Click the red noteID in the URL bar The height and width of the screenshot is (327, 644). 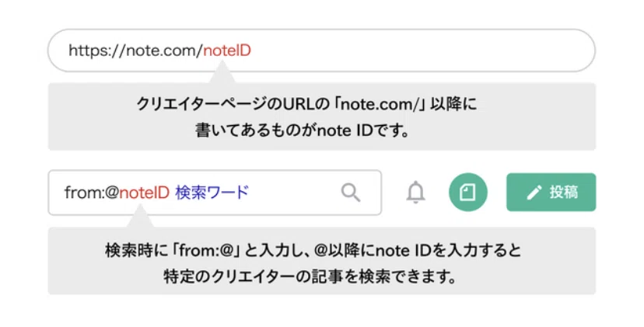tap(227, 50)
